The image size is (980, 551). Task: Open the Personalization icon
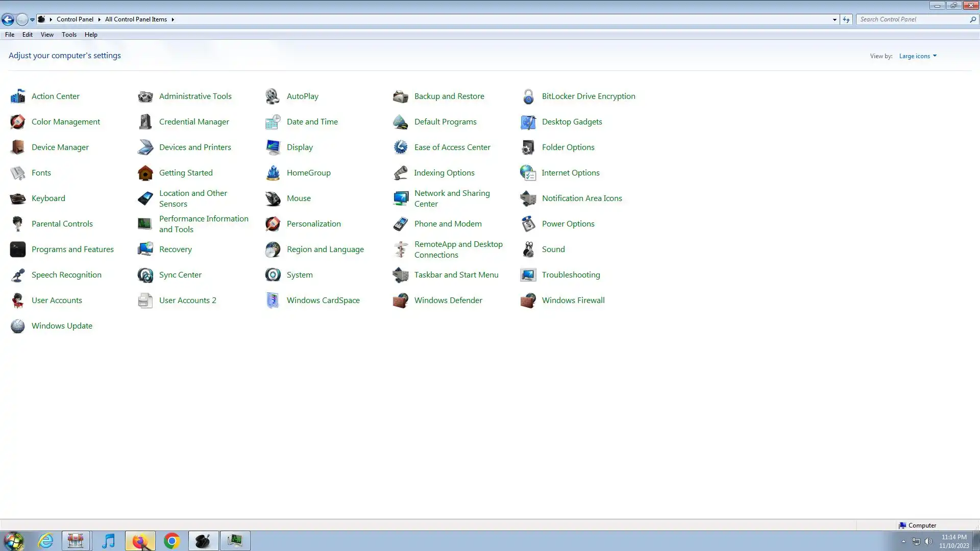(x=273, y=224)
